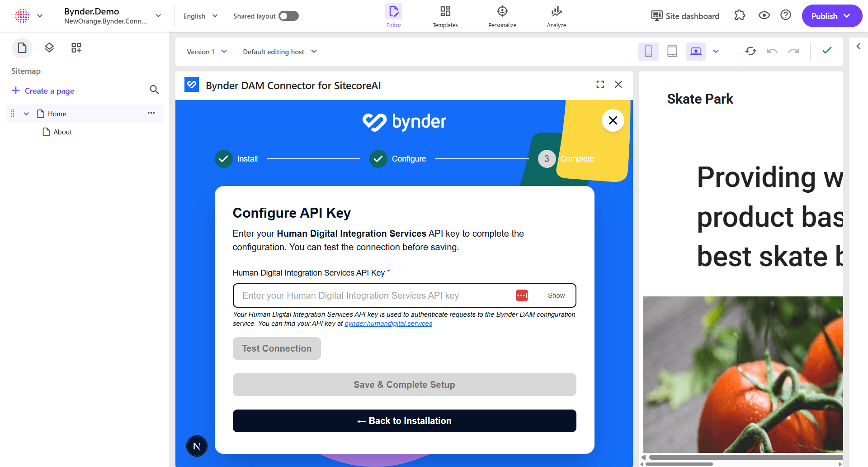Click the redo arrow in the toolbar

794,51
